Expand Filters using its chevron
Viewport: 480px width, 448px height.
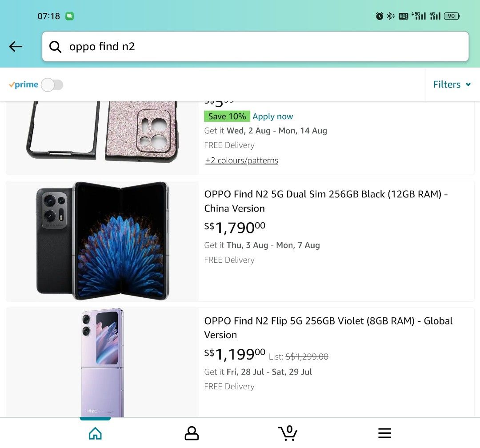tap(468, 84)
